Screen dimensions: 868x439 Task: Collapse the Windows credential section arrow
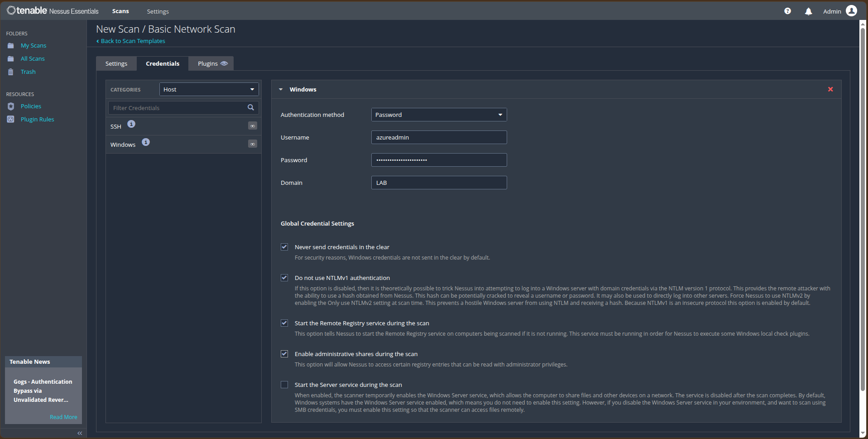(x=281, y=90)
